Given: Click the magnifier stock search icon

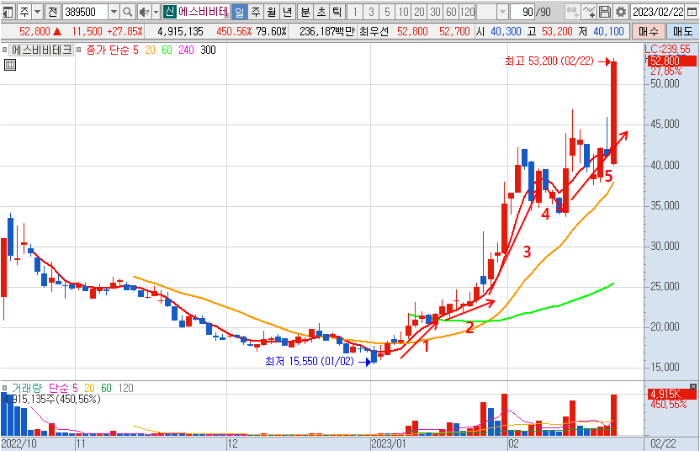Looking at the screenshot, I should [x=128, y=12].
